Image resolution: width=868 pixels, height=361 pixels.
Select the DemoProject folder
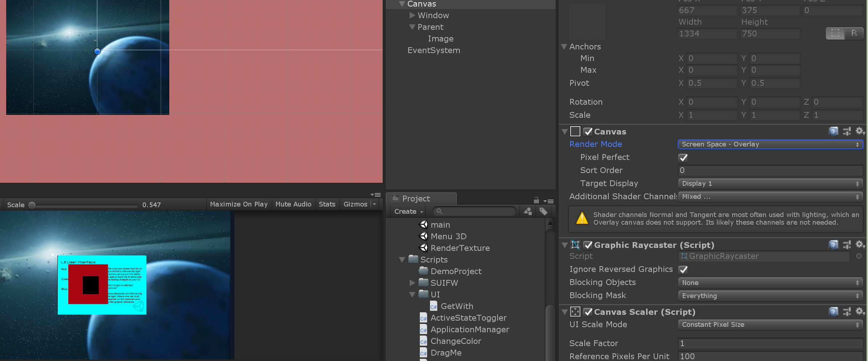(450, 271)
